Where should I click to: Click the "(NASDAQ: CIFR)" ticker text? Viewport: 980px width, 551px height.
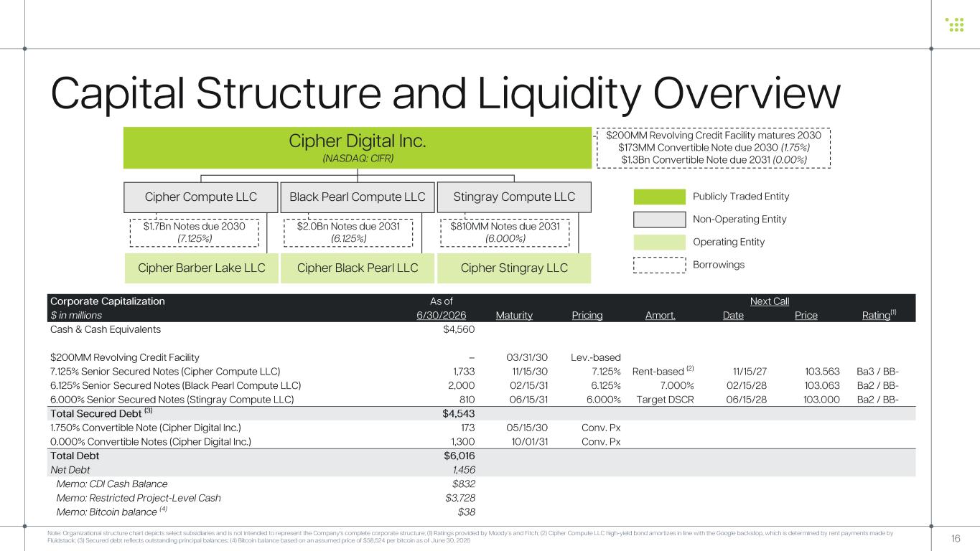coord(358,158)
